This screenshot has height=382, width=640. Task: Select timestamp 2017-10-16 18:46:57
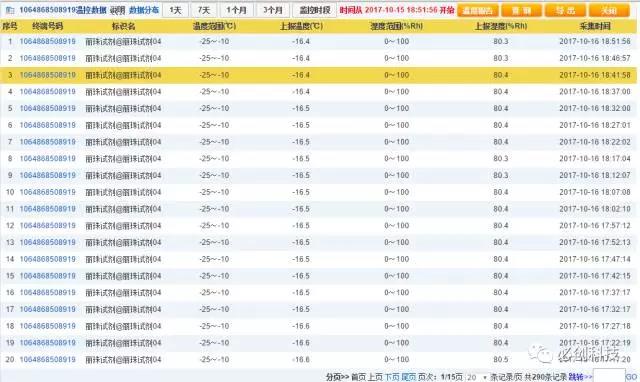pos(595,58)
